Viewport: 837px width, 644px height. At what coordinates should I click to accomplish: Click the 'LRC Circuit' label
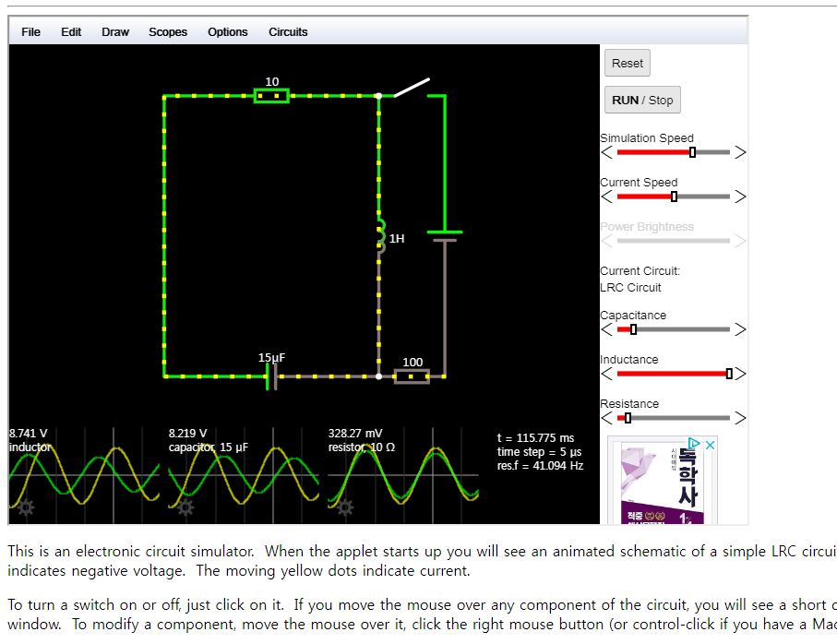(x=630, y=288)
